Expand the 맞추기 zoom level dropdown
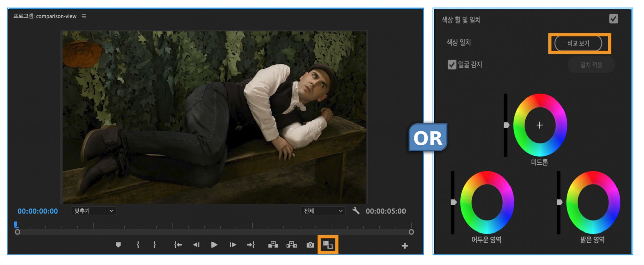The image size is (644, 265). click(x=94, y=211)
